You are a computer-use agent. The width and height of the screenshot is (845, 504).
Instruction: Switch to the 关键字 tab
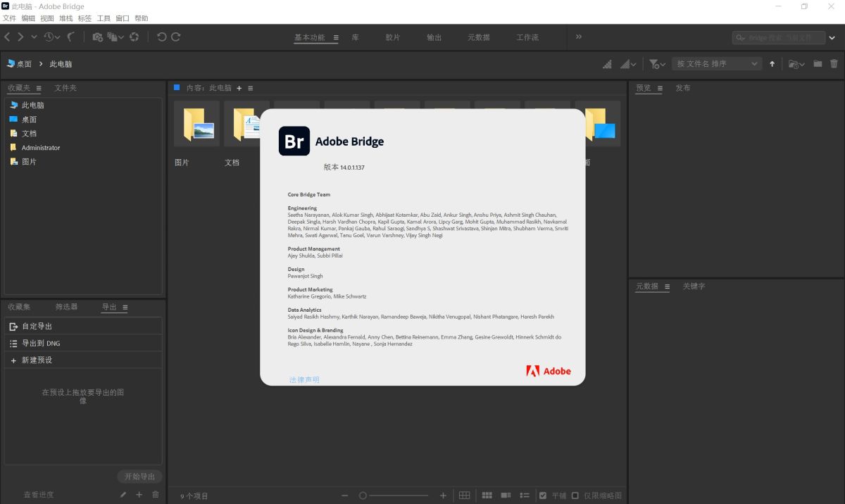pyautogui.click(x=694, y=286)
